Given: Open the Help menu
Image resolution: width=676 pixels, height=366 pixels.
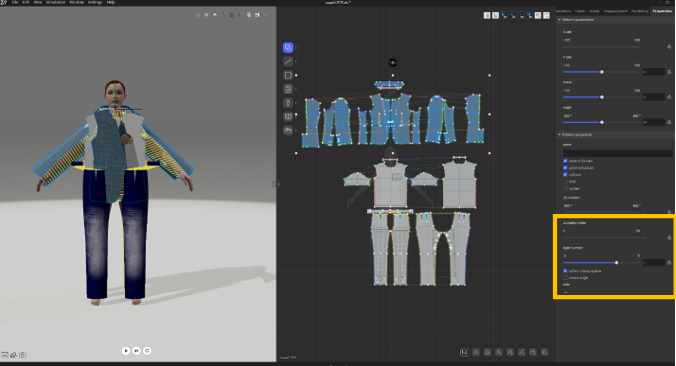Looking at the screenshot, I should pyautogui.click(x=111, y=2).
